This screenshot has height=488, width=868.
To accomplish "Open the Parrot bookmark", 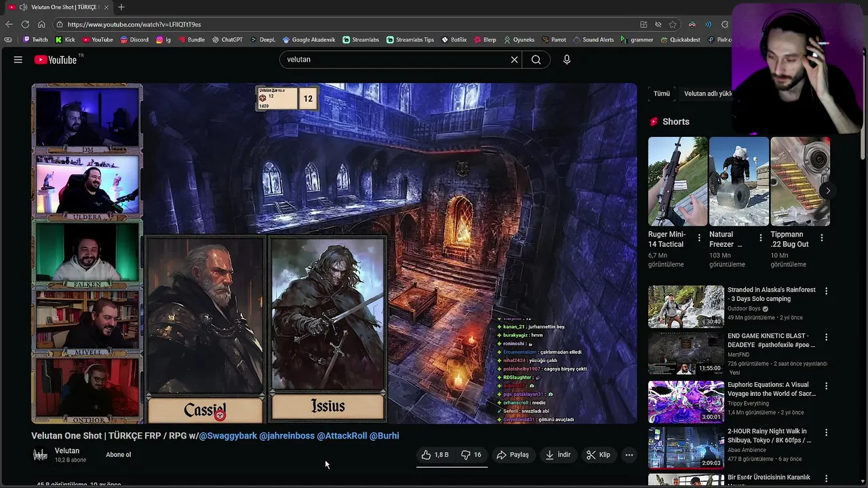I will tap(553, 40).
